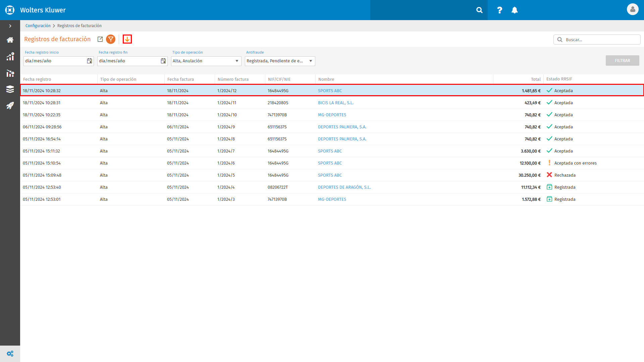
Task: Sort by Fecha registro column header
Action: 37,79
